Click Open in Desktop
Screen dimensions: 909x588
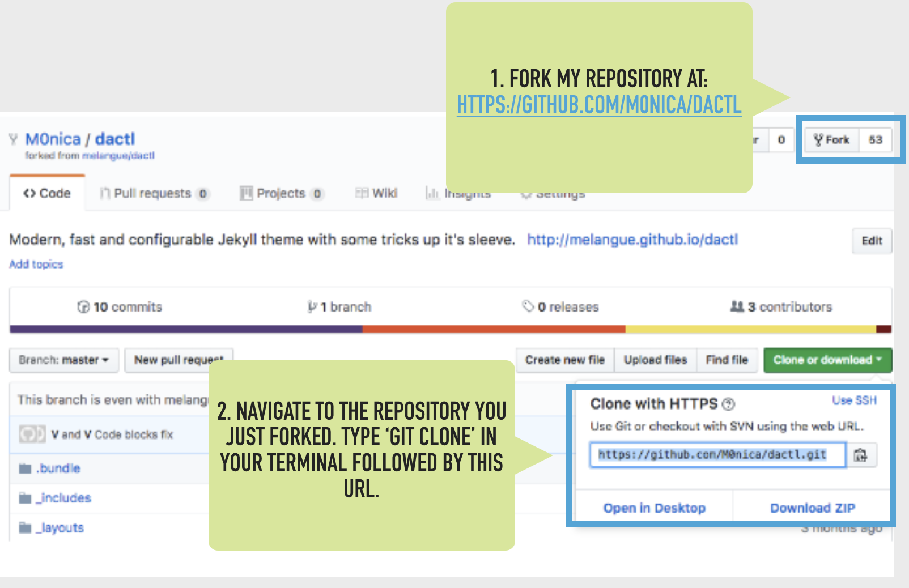click(x=654, y=508)
